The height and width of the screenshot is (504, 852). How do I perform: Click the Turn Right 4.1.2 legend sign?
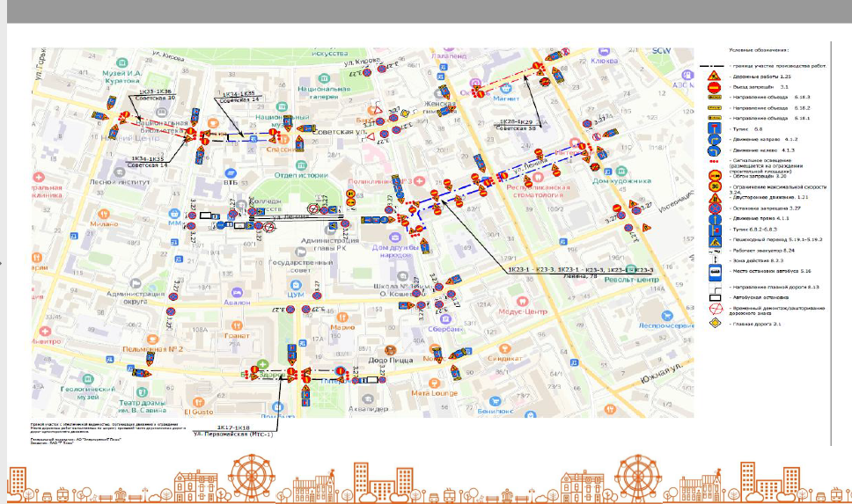pos(711,140)
